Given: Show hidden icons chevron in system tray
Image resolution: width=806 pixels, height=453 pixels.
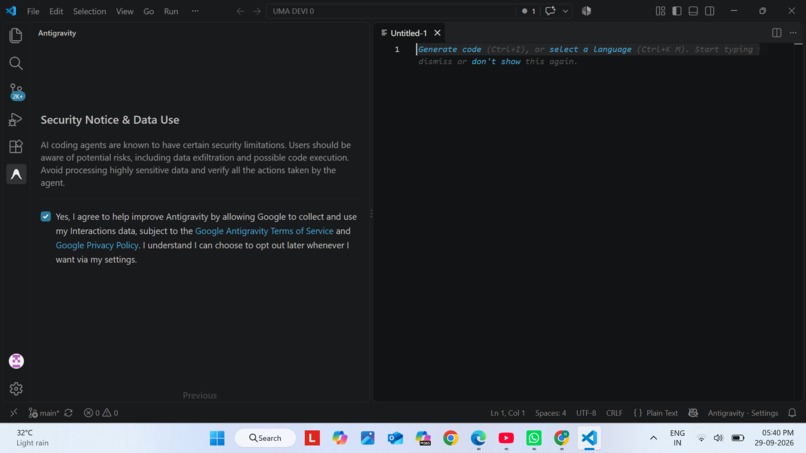Looking at the screenshot, I should (x=653, y=438).
